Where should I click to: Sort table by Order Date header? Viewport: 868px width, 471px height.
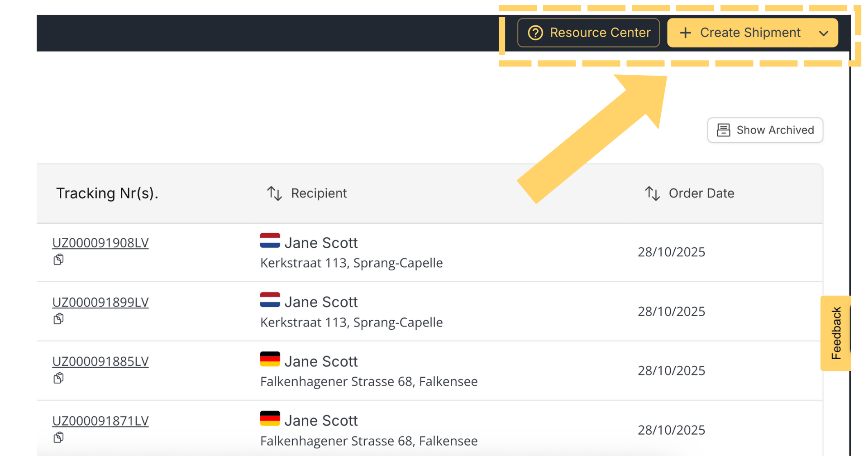pyautogui.click(x=701, y=193)
